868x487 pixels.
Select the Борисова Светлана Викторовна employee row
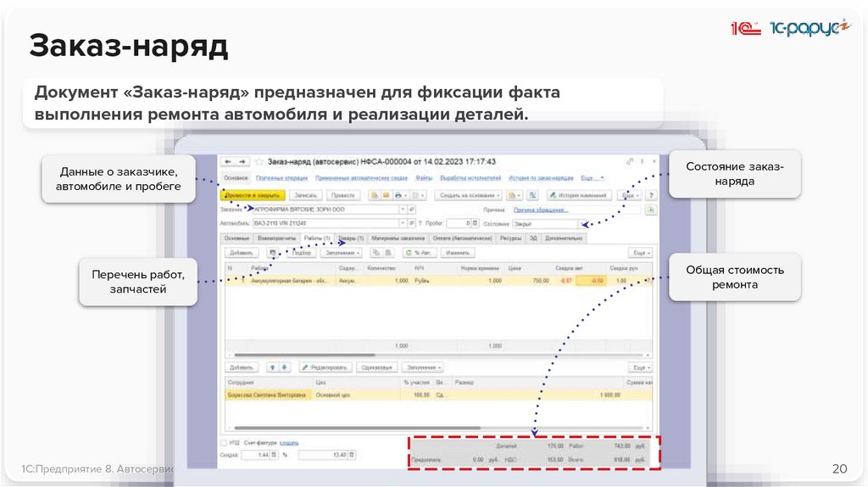(438, 395)
